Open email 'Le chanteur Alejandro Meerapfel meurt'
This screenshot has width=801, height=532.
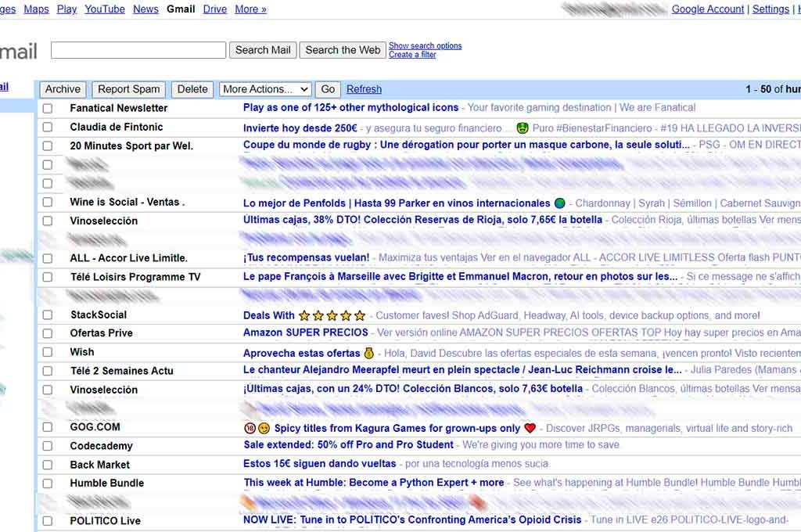[x=462, y=370]
